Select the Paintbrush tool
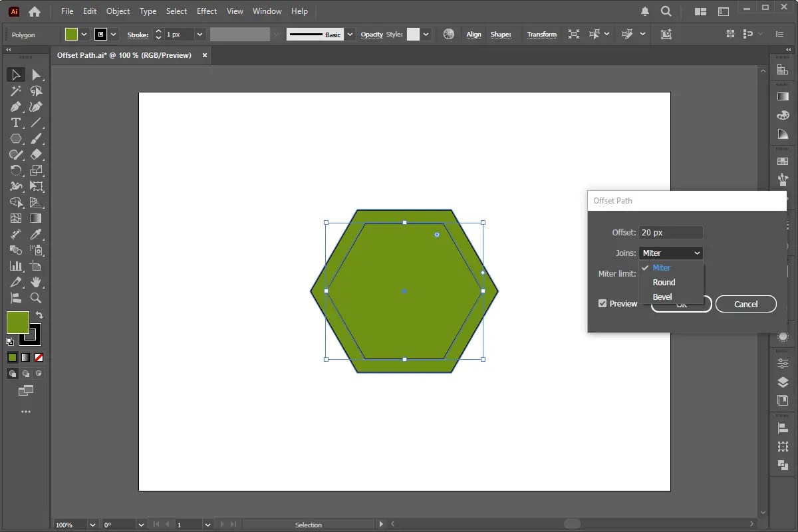The width and height of the screenshot is (798, 532). [x=37, y=139]
